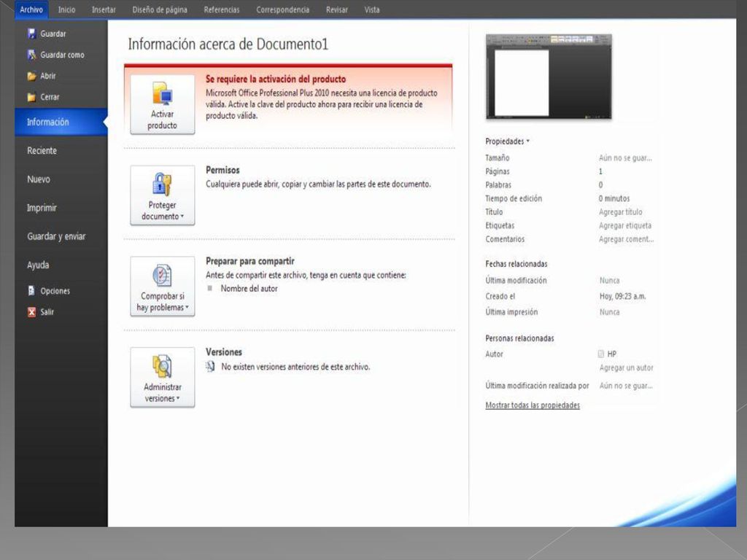Switch to the Referencias tab
Viewport: 747px width, 560px height.
pos(222,9)
